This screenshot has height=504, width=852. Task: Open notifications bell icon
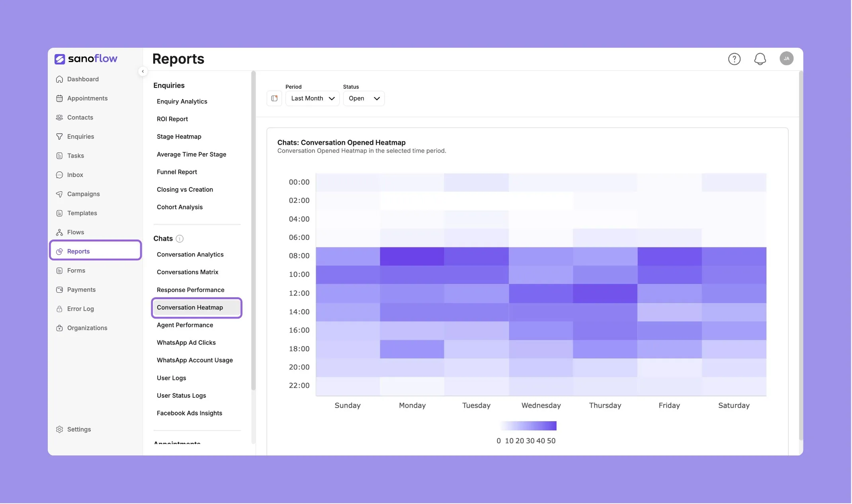point(760,59)
